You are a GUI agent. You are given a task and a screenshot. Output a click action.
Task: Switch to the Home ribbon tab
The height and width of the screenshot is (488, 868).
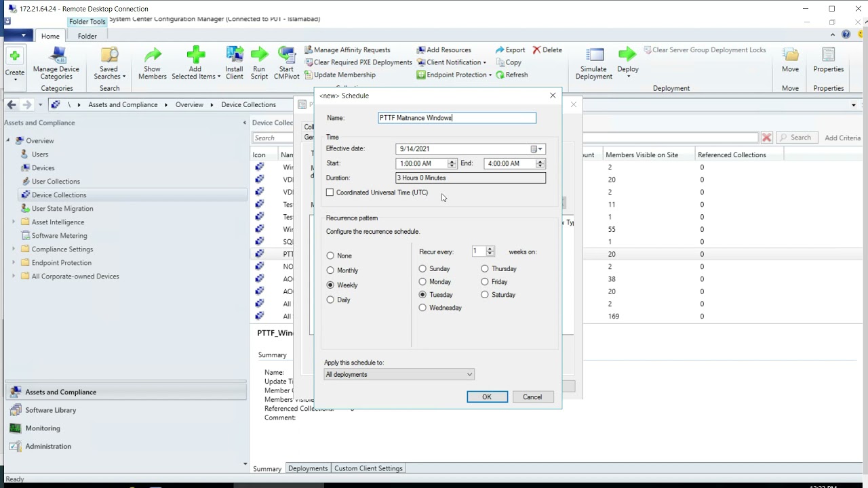tap(50, 37)
